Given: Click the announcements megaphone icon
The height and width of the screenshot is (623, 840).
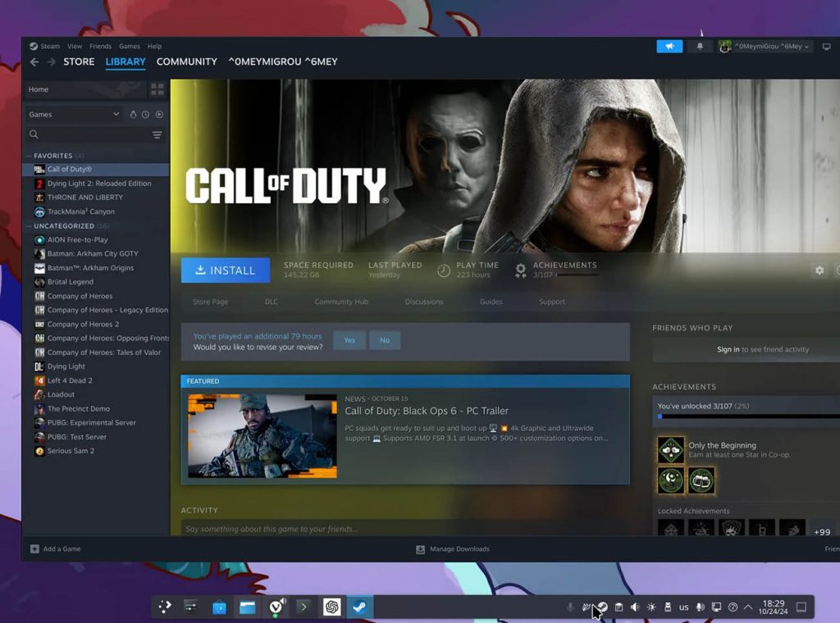Looking at the screenshot, I should [x=669, y=47].
